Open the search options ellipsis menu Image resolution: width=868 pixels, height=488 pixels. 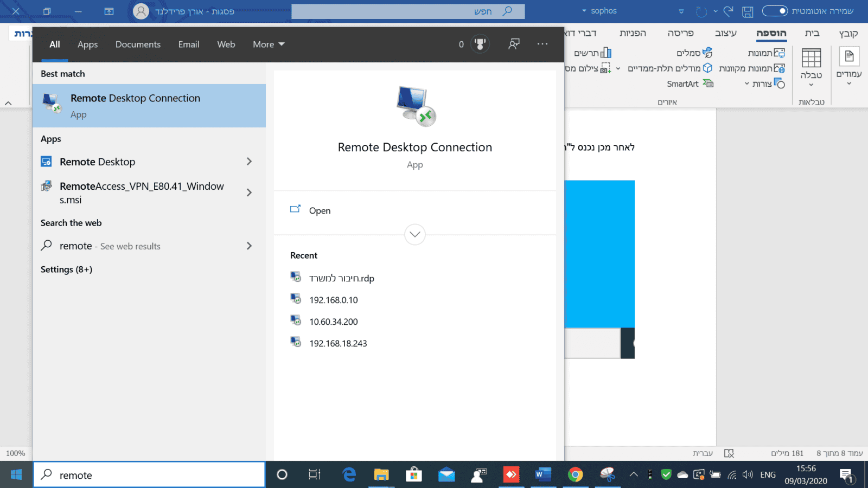pos(542,44)
